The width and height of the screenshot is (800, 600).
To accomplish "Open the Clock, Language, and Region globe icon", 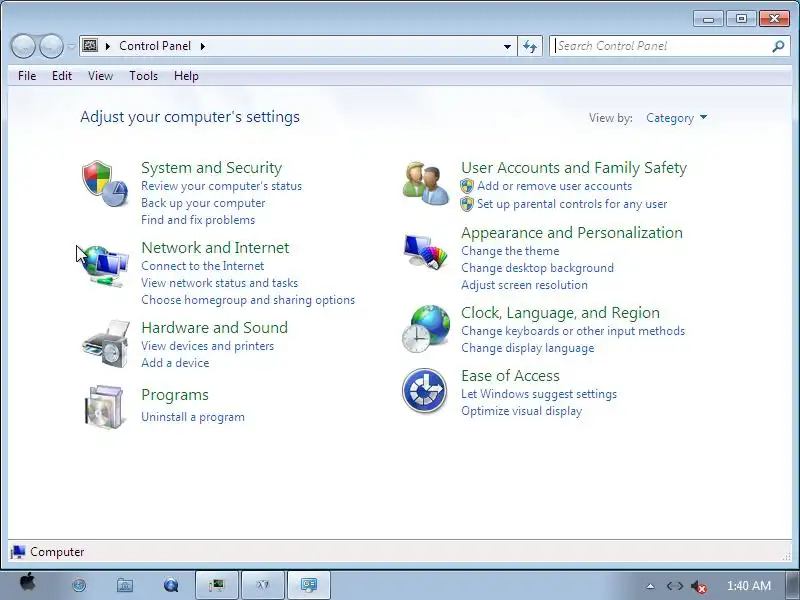I will (x=426, y=329).
